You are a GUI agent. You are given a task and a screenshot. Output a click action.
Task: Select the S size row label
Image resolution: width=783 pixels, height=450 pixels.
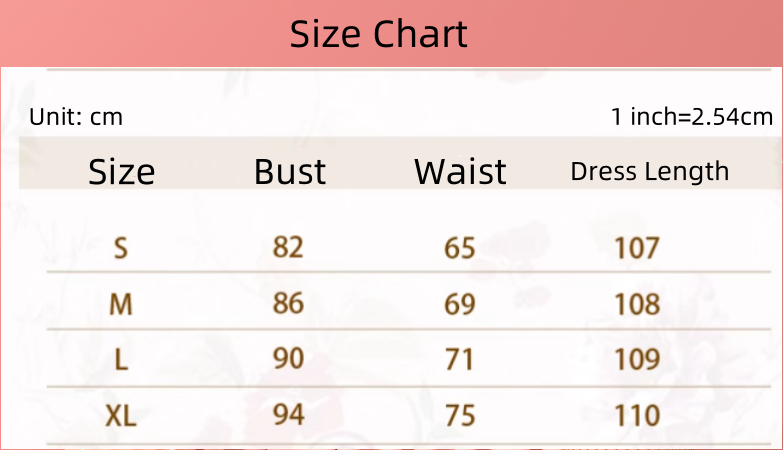[121, 247]
